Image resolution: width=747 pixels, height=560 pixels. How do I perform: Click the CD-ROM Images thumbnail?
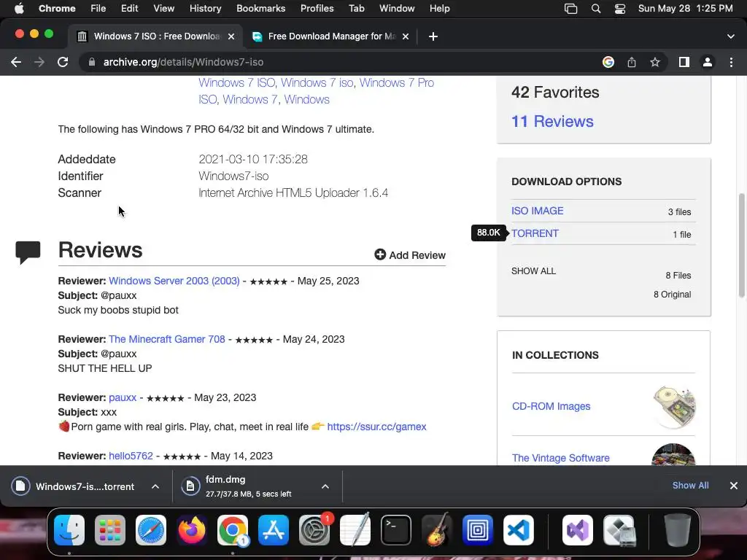coord(674,406)
